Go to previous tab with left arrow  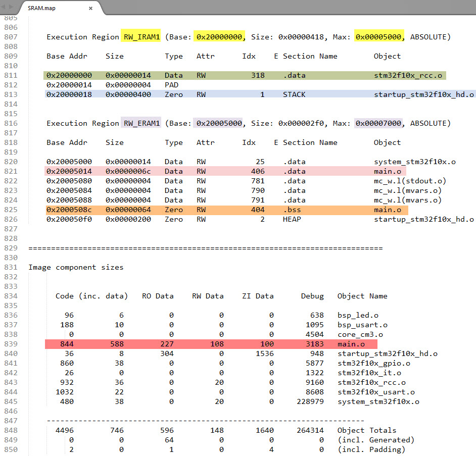coord(4,7)
